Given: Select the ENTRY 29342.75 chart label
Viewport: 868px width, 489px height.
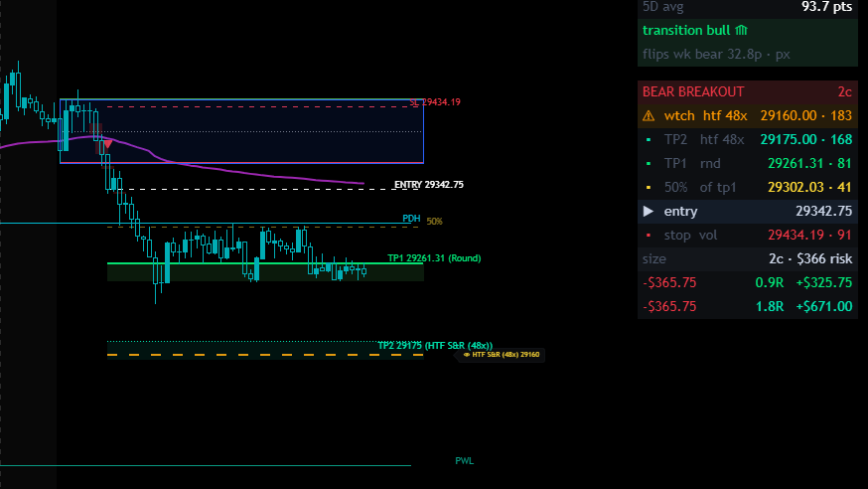Looking at the screenshot, I should (x=428, y=185).
